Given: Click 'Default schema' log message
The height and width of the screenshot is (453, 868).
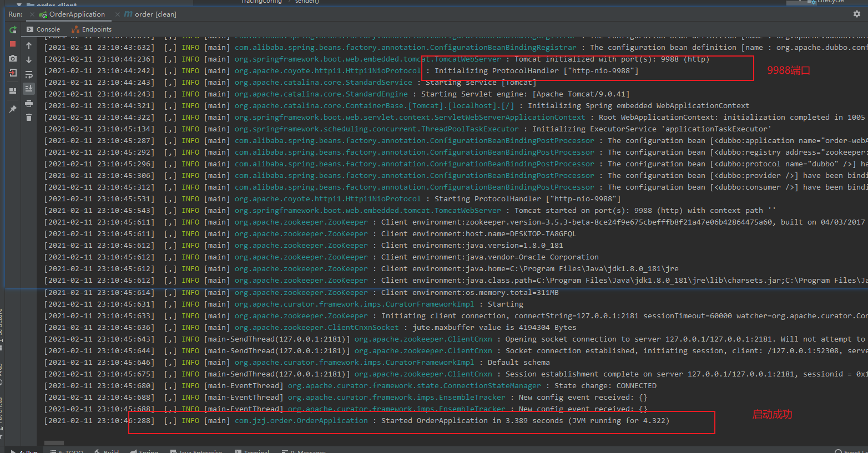Looking at the screenshot, I should pos(518,363).
